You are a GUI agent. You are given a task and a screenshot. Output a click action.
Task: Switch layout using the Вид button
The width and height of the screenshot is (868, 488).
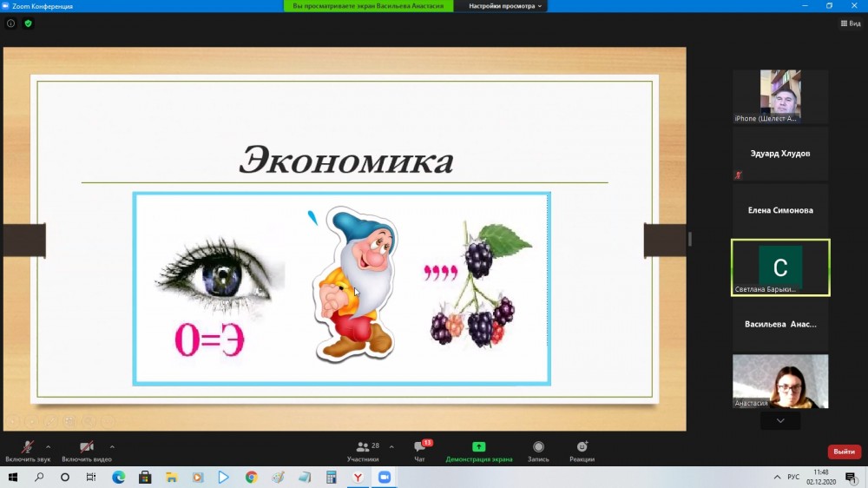(x=850, y=23)
